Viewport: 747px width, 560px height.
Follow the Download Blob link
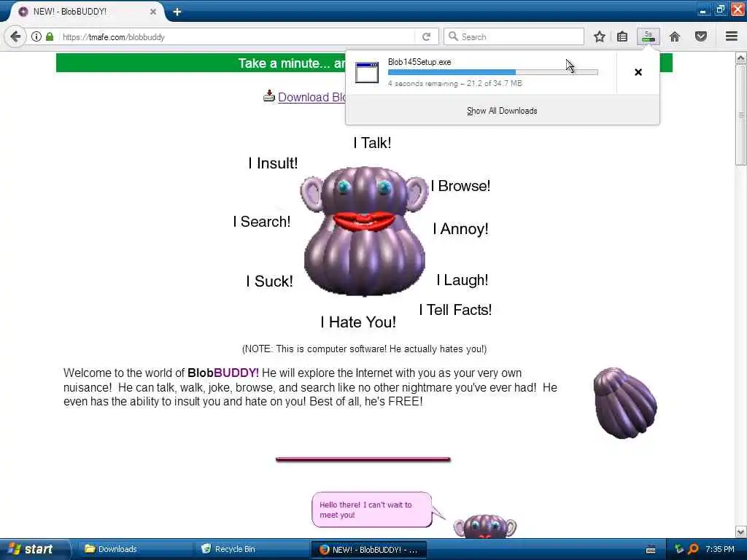click(x=312, y=97)
